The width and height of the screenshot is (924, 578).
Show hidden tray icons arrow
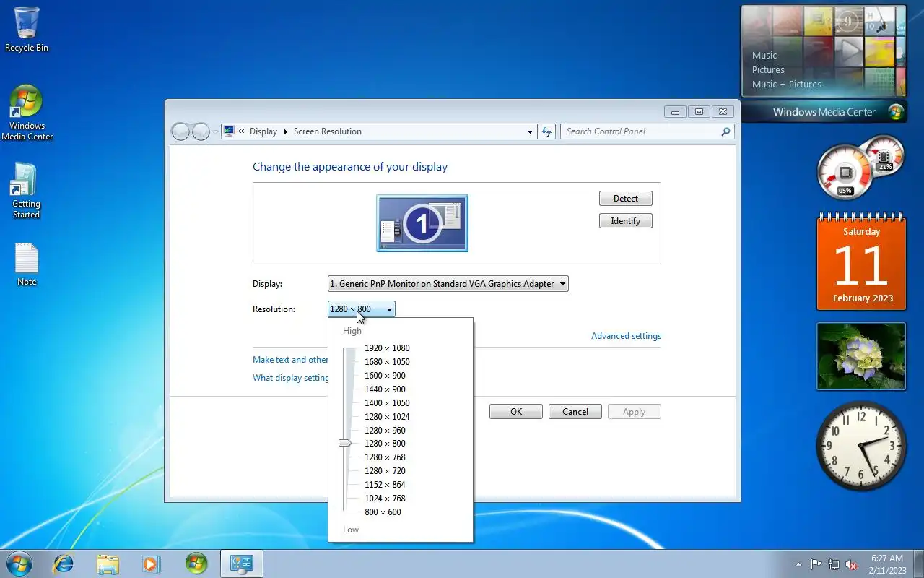(798, 564)
